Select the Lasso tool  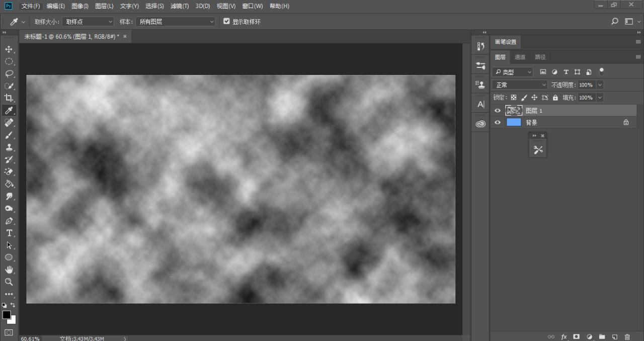9,73
